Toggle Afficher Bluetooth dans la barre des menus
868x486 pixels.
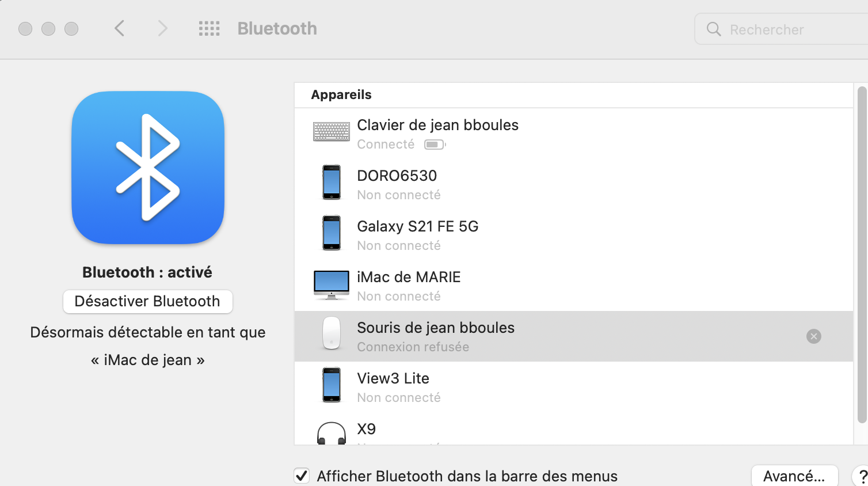click(302, 476)
